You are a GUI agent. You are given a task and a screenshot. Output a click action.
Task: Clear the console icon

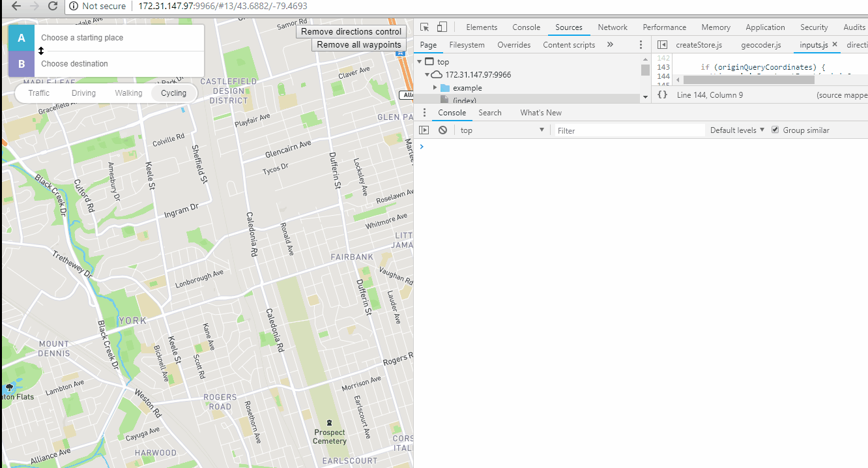pyautogui.click(x=442, y=130)
